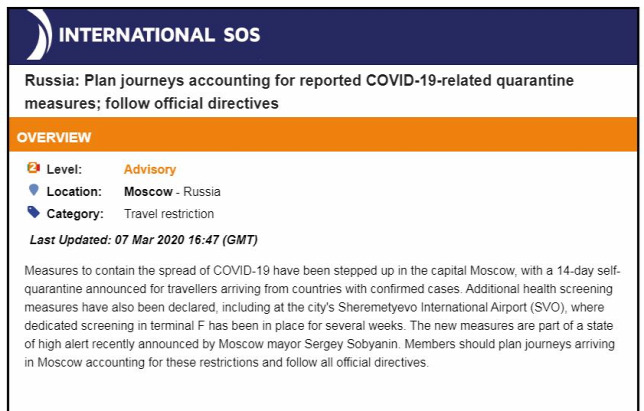Screen dimensions: 644x411
Task: Click the International SOS swoosh logo
Action: pyautogui.click(x=39, y=34)
